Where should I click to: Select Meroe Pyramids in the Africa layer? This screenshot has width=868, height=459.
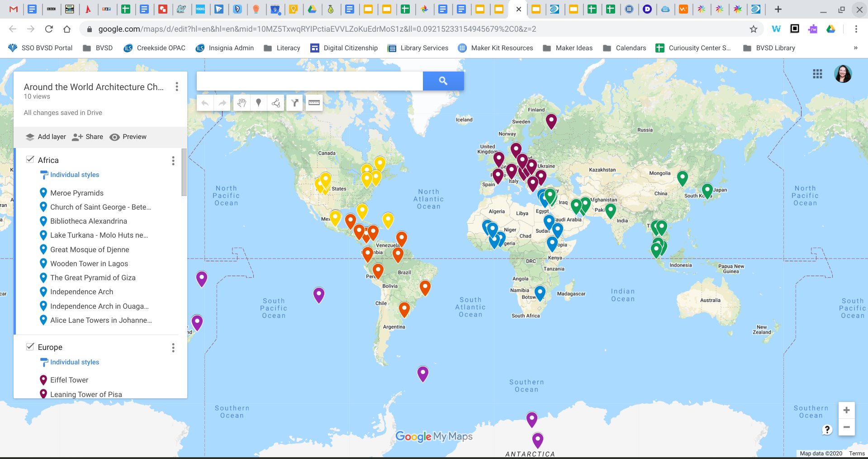point(77,193)
